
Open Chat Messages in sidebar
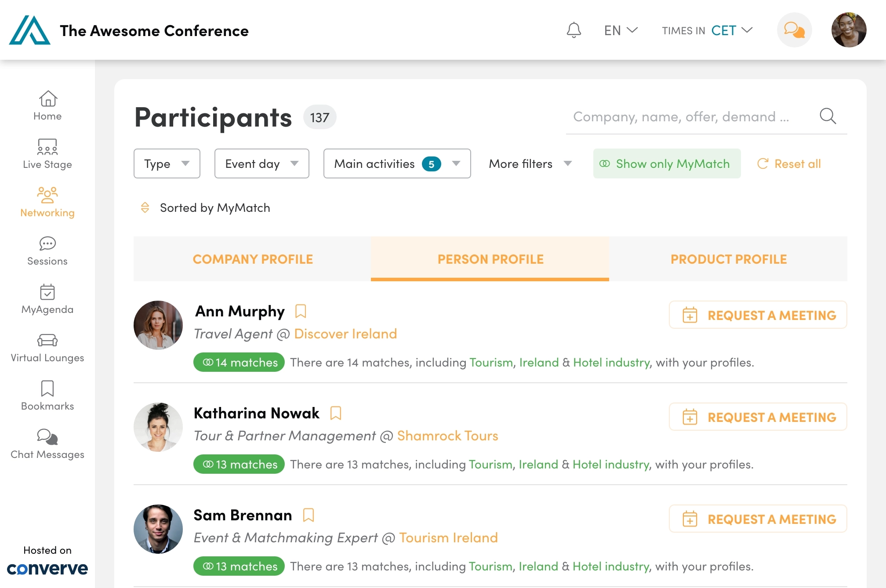point(47,444)
